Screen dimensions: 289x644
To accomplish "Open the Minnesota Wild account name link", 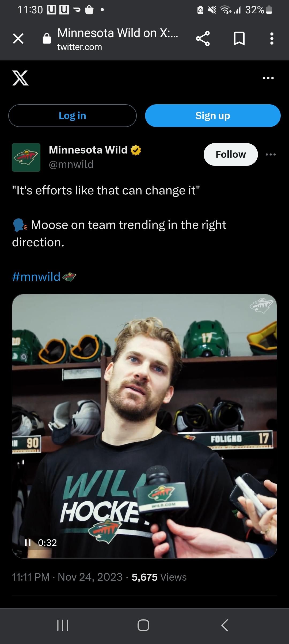I will click(x=88, y=150).
